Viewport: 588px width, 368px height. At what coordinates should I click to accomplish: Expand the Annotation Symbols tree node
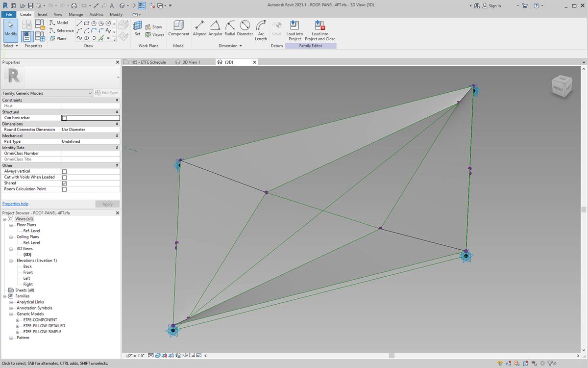pyautogui.click(x=11, y=308)
